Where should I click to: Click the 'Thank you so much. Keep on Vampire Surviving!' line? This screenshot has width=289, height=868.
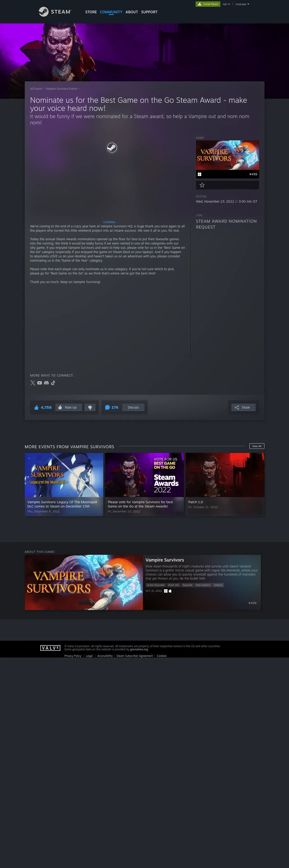[65, 282]
